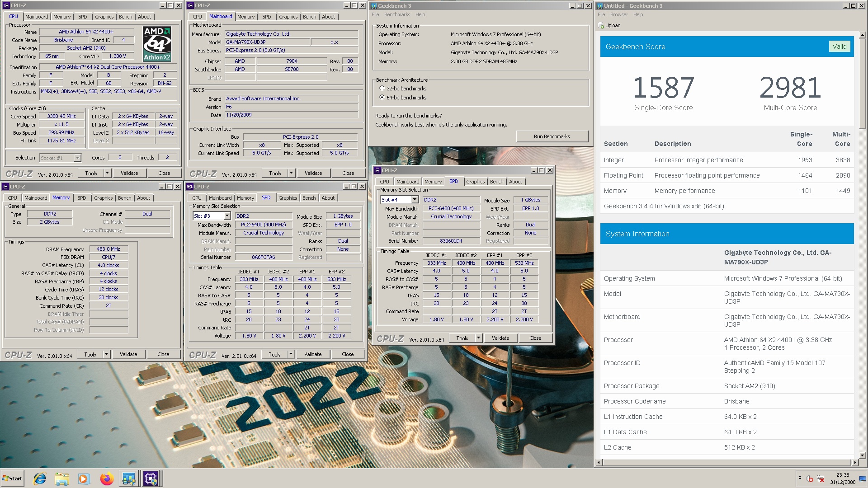Viewport: 868px width, 488px height.
Task: Expand the Tools arrow in the Slot #3 SPD window
Action: point(291,354)
